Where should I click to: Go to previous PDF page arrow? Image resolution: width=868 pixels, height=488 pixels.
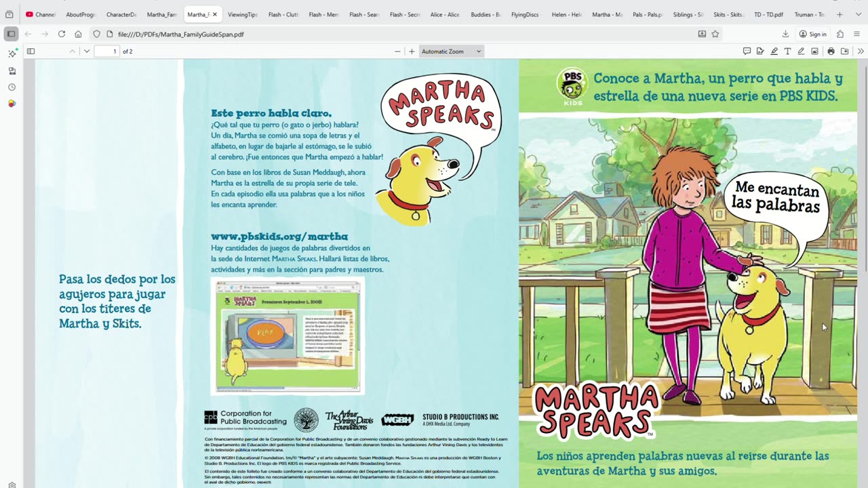[73, 52]
